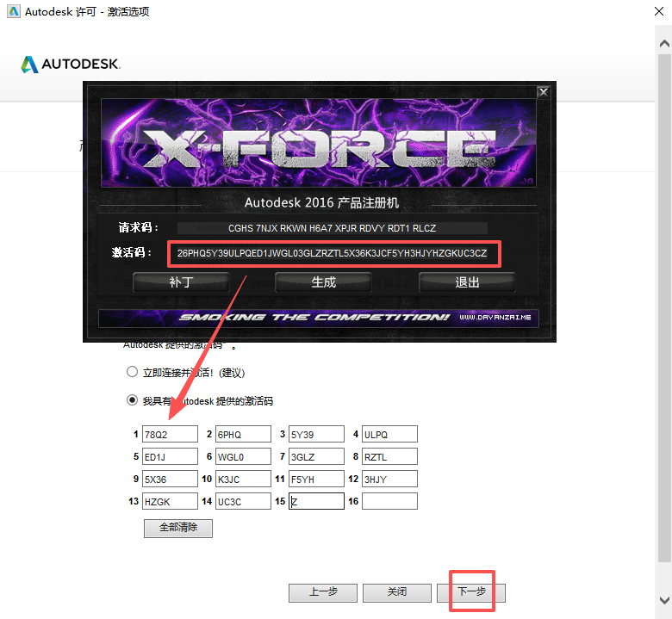
Task: Click activation code box 3 containing 5Y39
Action: tap(316, 434)
